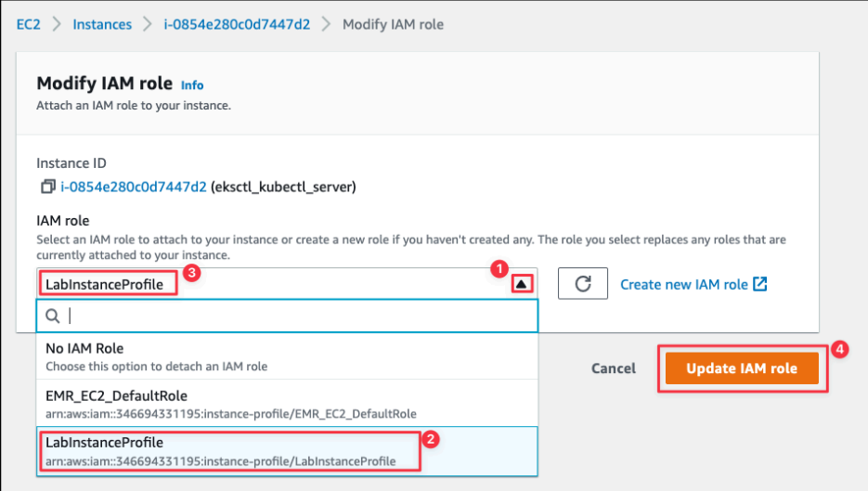The height and width of the screenshot is (491, 868).
Task: Select the No IAM Role option
Action: click(287, 355)
